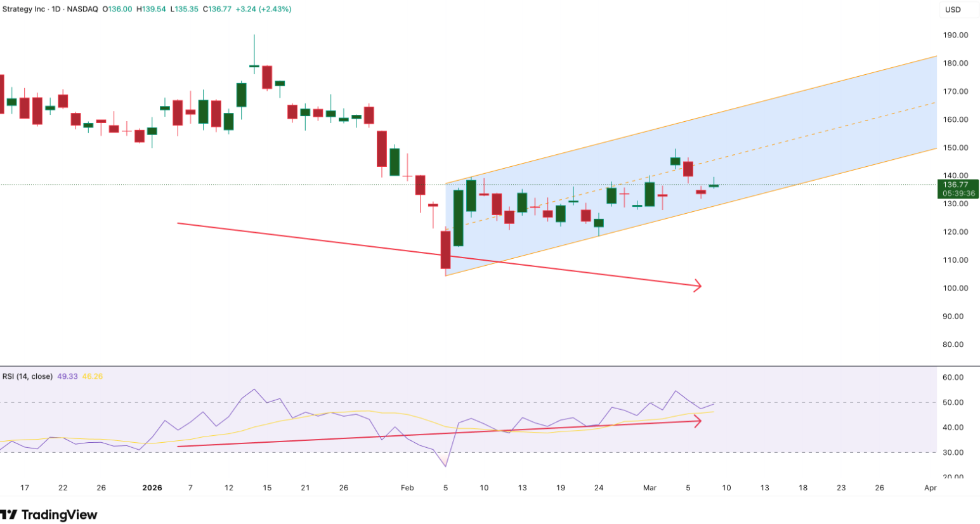Click the 60.00 level on RSI axis
Image resolution: width=980 pixels, height=524 pixels.
point(953,377)
